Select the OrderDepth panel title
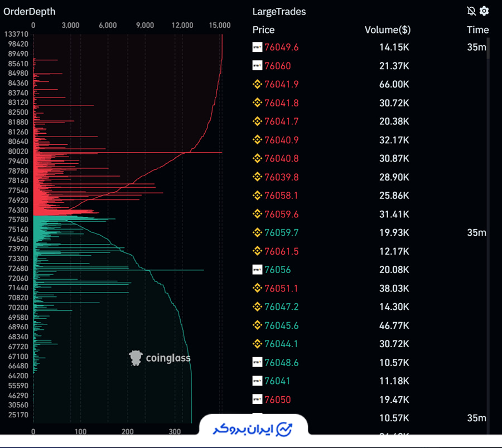This screenshot has height=448, width=502. (x=30, y=12)
